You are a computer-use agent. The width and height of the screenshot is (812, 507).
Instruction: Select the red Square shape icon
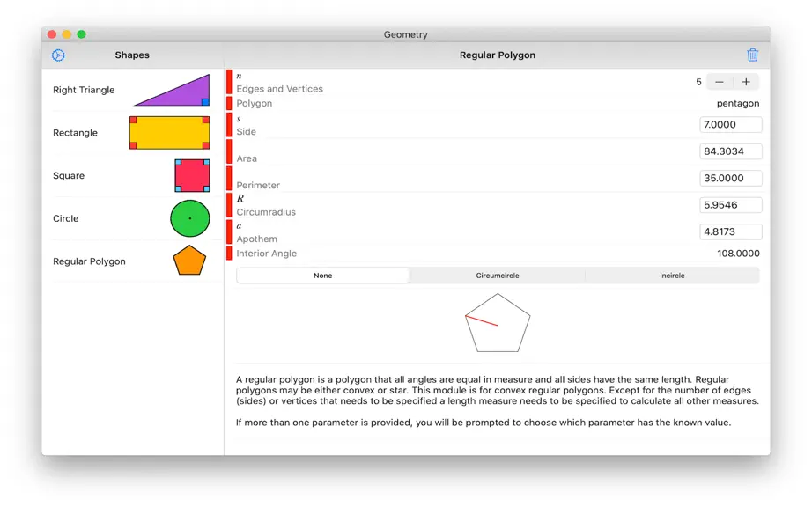click(192, 176)
